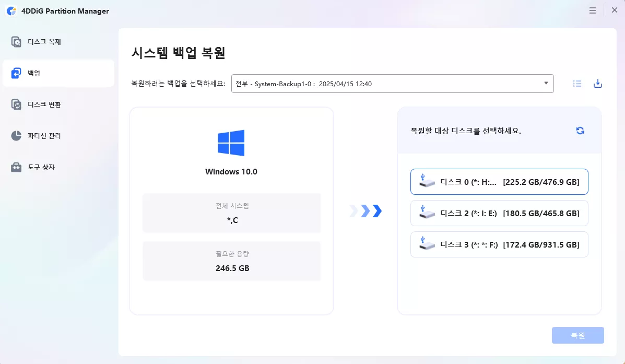Open the 도구 상자 section
625x364 pixels.
tap(58, 167)
